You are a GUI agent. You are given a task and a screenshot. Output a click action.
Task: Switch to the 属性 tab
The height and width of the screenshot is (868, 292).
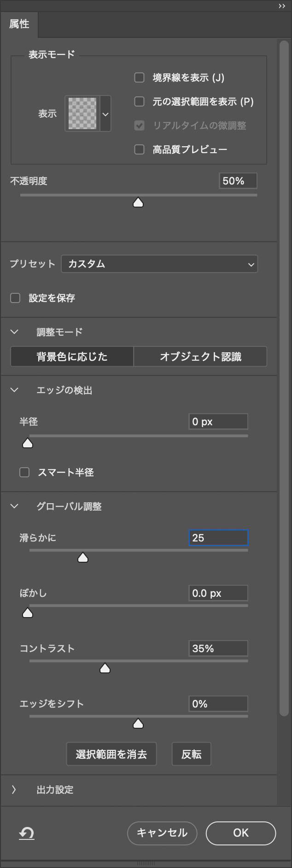click(19, 24)
